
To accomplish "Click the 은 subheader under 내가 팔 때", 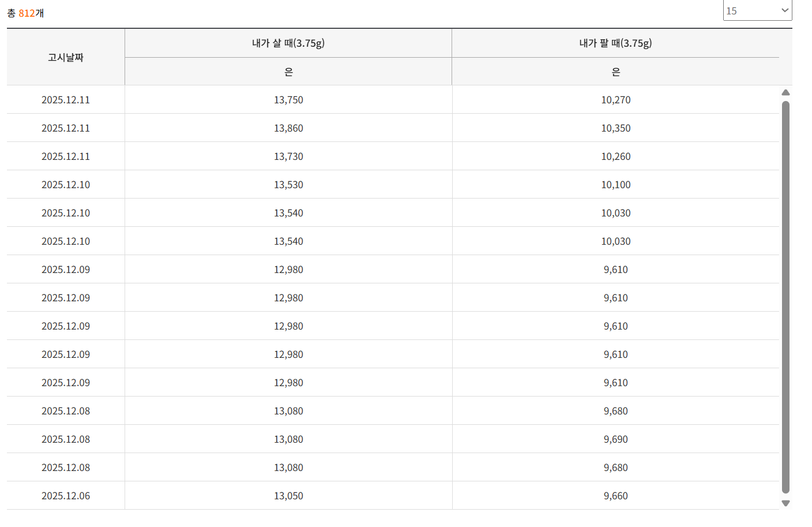I will point(615,72).
